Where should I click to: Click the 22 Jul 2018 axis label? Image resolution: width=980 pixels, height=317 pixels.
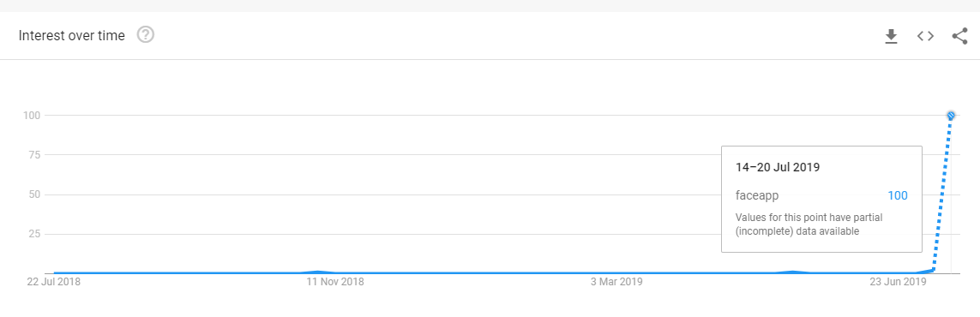tap(53, 281)
